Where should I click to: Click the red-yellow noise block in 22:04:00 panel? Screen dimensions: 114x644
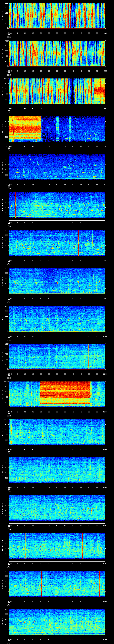[x=25, y=129]
